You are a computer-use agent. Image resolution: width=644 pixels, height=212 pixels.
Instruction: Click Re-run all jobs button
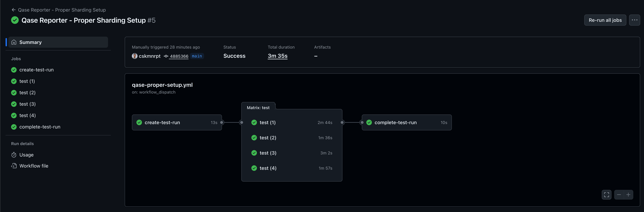[605, 20]
